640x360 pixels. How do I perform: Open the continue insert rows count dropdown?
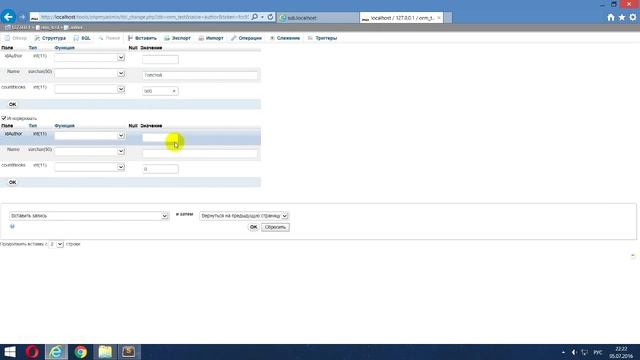[56, 244]
